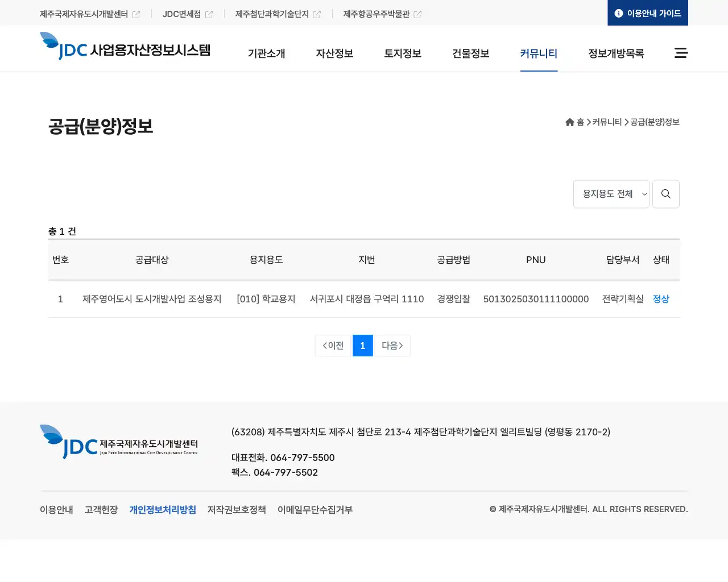Click the JDC footer logo
Screen dimensions: 728x582
click(x=119, y=442)
